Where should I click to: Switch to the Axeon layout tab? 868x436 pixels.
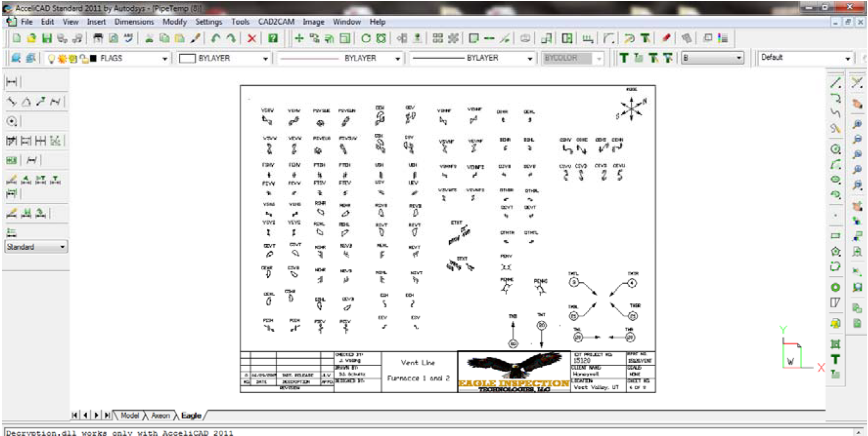pos(160,416)
